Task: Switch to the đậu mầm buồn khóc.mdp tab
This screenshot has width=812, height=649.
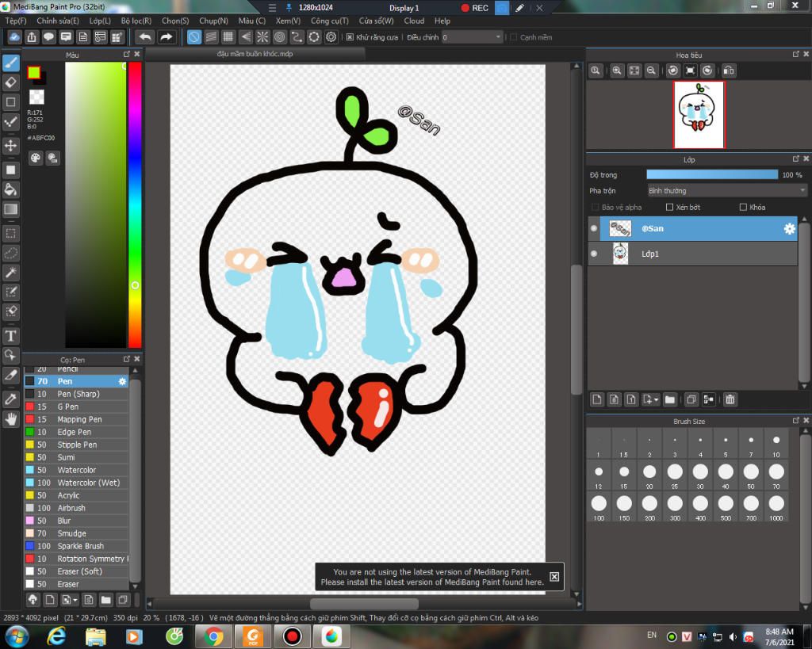Action: 255,54
